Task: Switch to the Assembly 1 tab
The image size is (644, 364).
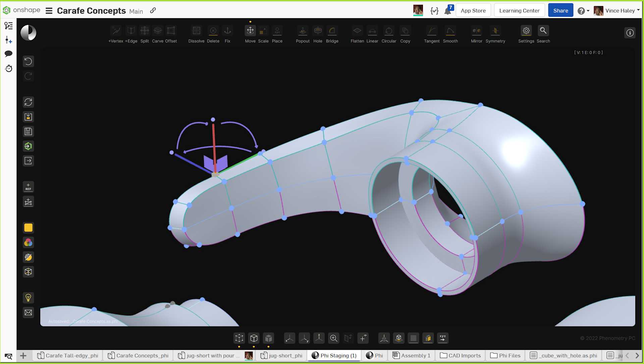Action: 411,356
